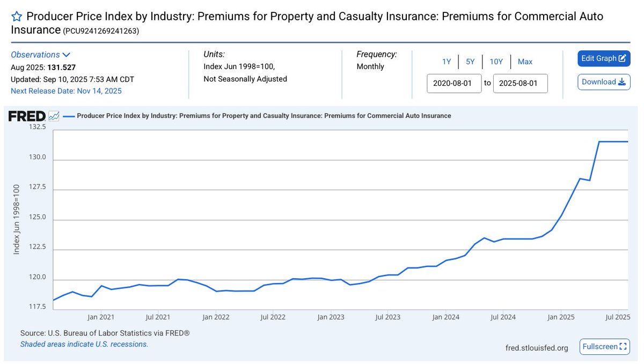
Task: Click the 'Index Jun 1998=100' axis title
Action: (16, 219)
